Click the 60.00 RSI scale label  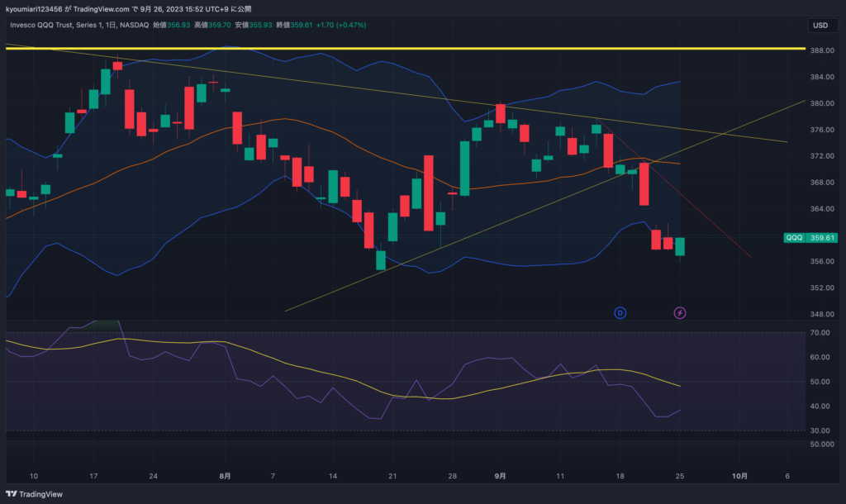(820, 357)
